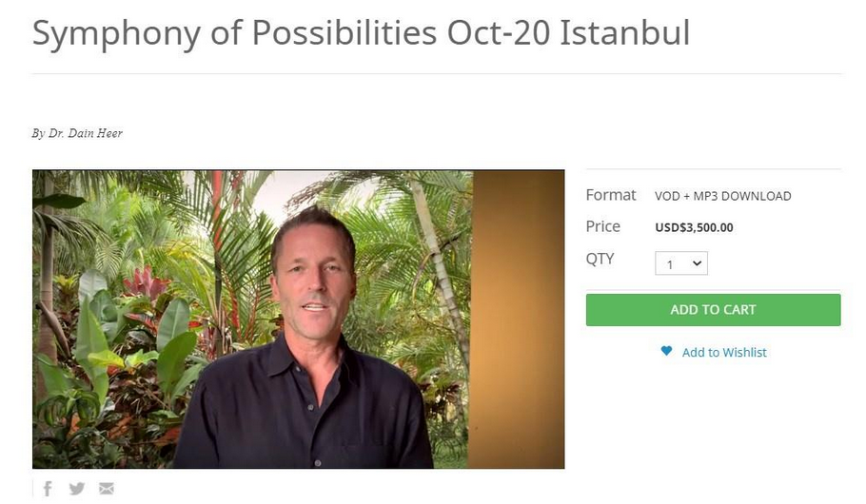Click the Price label
The width and height of the screenshot is (866, 504).
point(602,226)
